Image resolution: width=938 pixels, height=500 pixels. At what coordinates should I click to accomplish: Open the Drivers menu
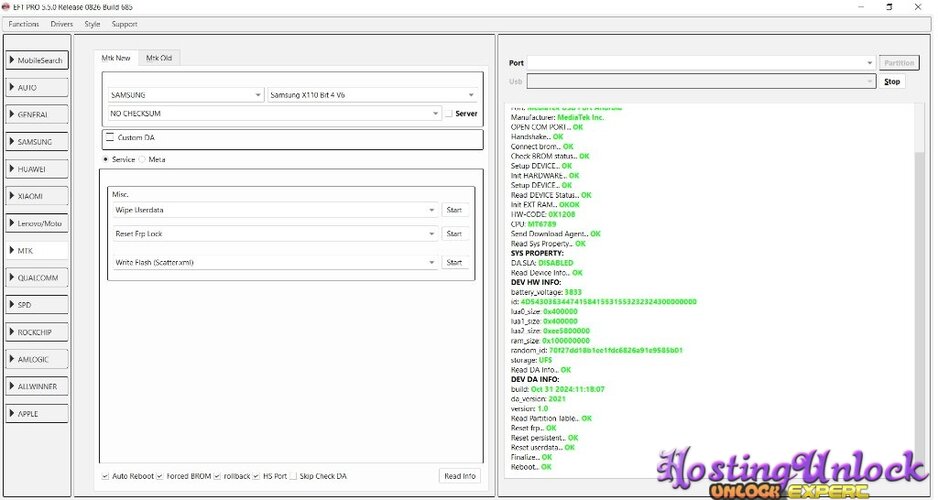click(62, 24)
